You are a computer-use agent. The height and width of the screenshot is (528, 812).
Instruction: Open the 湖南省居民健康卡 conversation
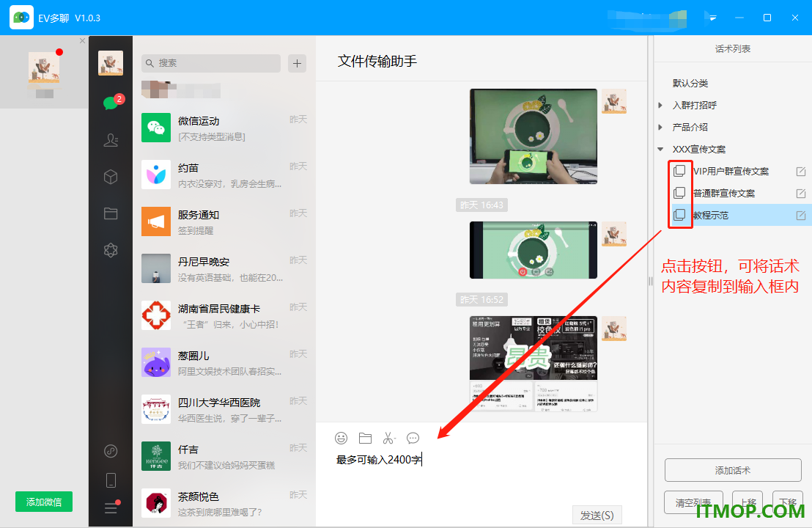pos(224,315)
